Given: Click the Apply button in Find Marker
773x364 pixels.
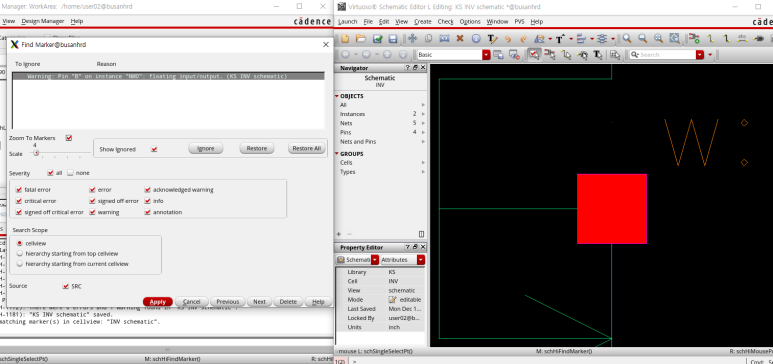Looking at the screenshot, I should [x=158, y=302].
